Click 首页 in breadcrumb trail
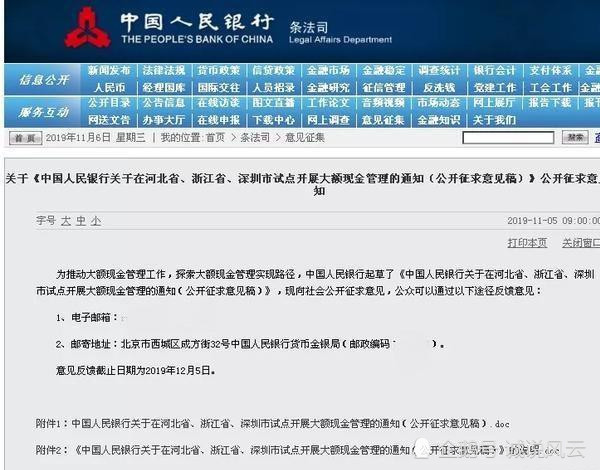The width and height of the screenshot is (600, 470). 215,137
